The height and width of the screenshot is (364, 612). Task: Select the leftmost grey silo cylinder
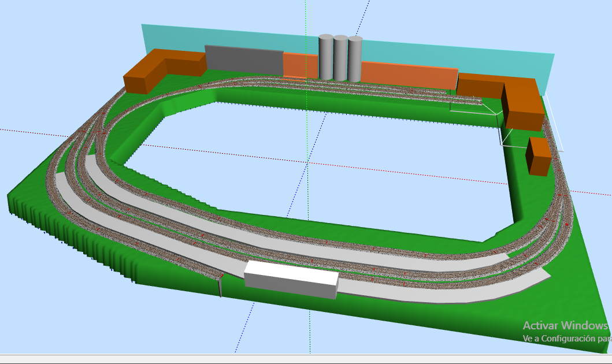325,57
